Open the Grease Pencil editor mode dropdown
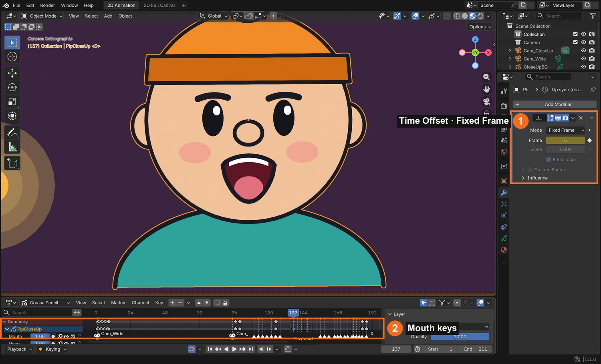The image size is (601, 364). (46, 303)
